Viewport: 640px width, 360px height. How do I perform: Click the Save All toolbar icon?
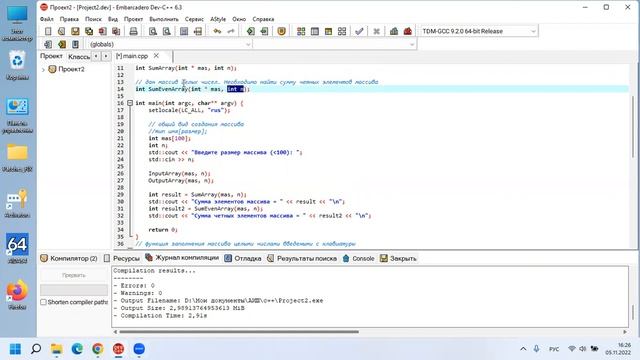click(x=89, y=31)
